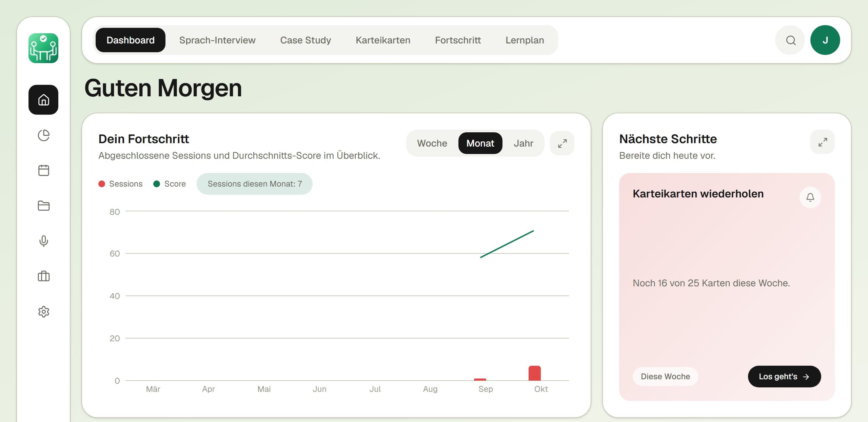Click the Mär axis label

[153, 389]
